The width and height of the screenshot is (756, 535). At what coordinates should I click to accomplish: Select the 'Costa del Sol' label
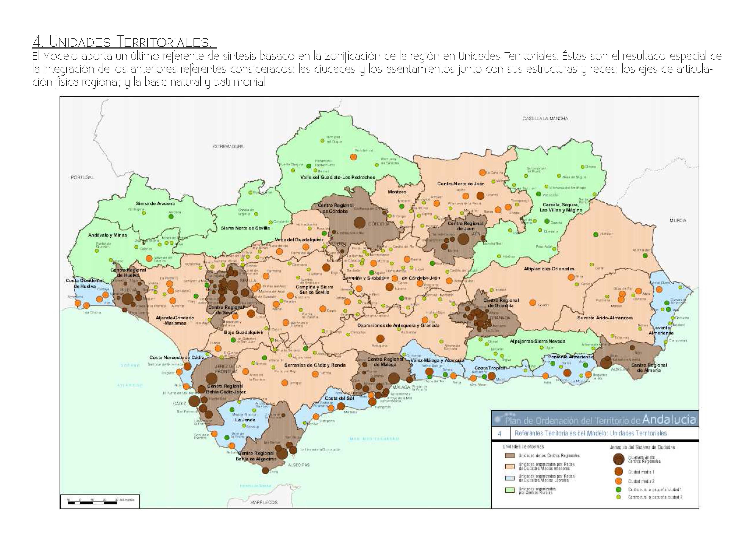click(340, 398)
